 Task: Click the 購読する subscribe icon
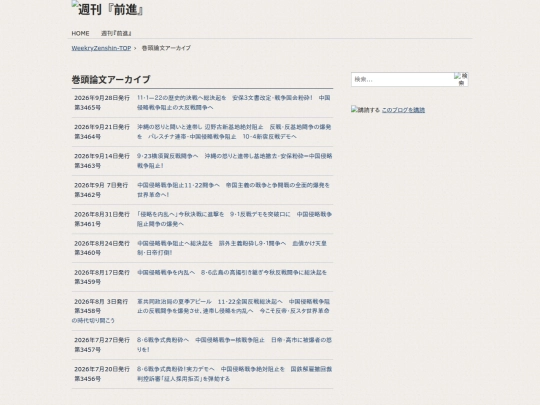pos(365,110)
